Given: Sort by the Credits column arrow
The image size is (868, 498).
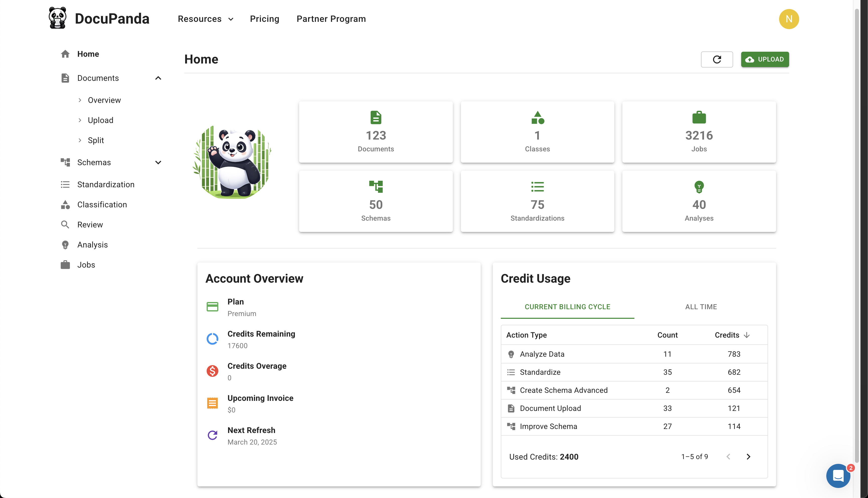Looking at the screenshot, I should point(746,335).
